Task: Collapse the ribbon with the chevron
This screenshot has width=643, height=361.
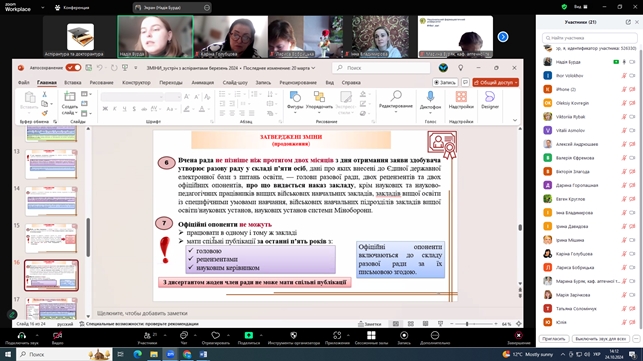Action: coord(515,121)
